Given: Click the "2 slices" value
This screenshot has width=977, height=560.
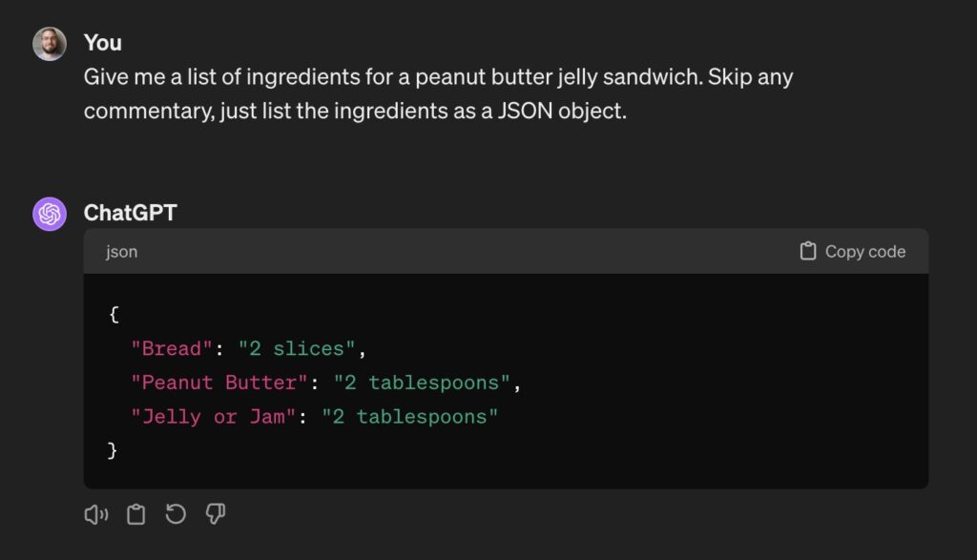Looking at the screenshot, I should (x=297, y=348).
